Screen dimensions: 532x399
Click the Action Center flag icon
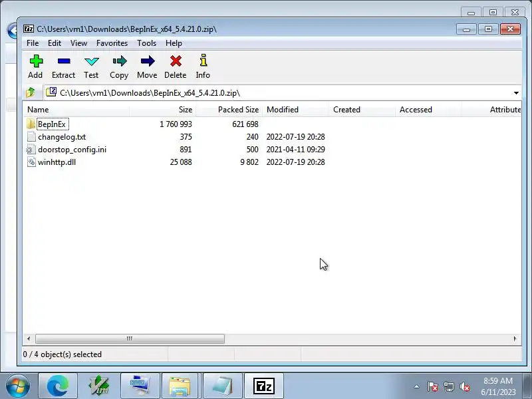[433, 386]
